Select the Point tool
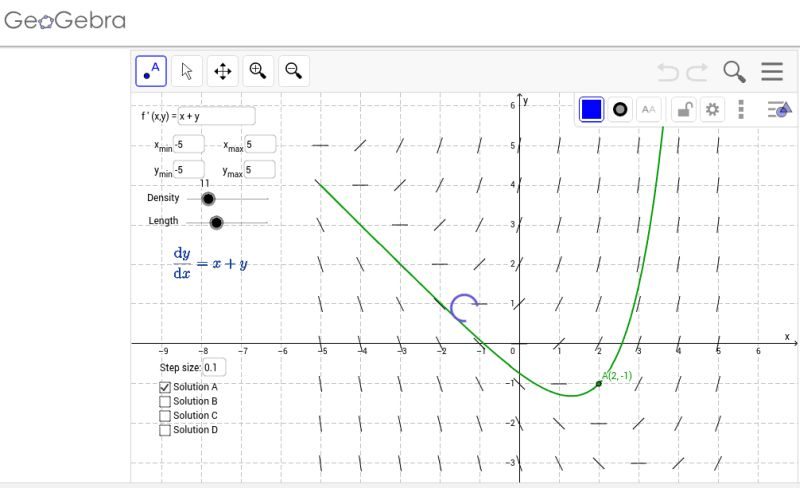Image resolution: width=800 pixels, height=488 pixels. 151,71
